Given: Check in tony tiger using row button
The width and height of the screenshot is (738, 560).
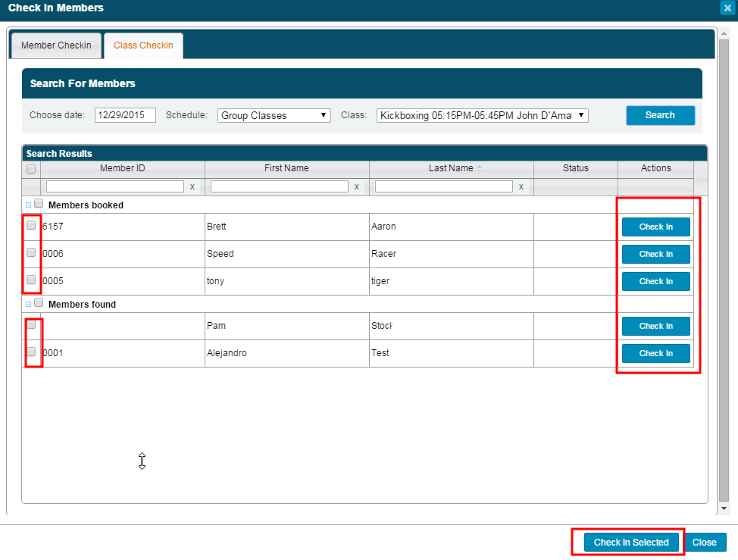Looking at the screenshot, I should tap(655, 281).
